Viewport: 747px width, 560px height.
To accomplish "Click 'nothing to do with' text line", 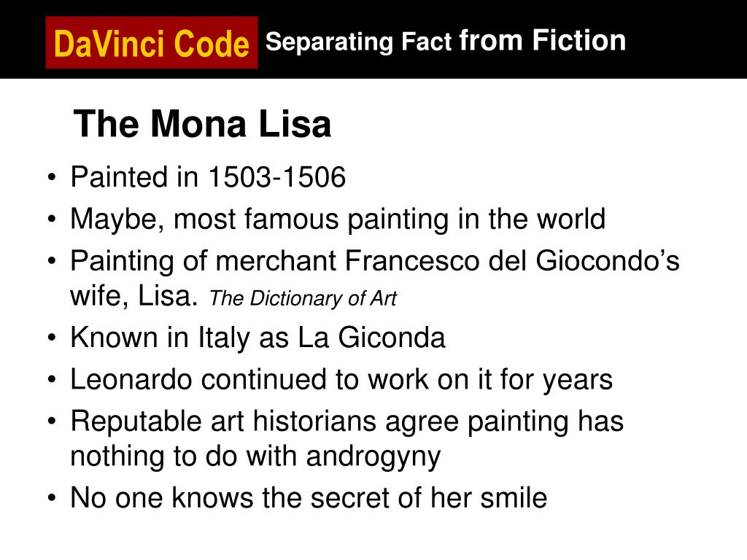I will pos(184,456).
